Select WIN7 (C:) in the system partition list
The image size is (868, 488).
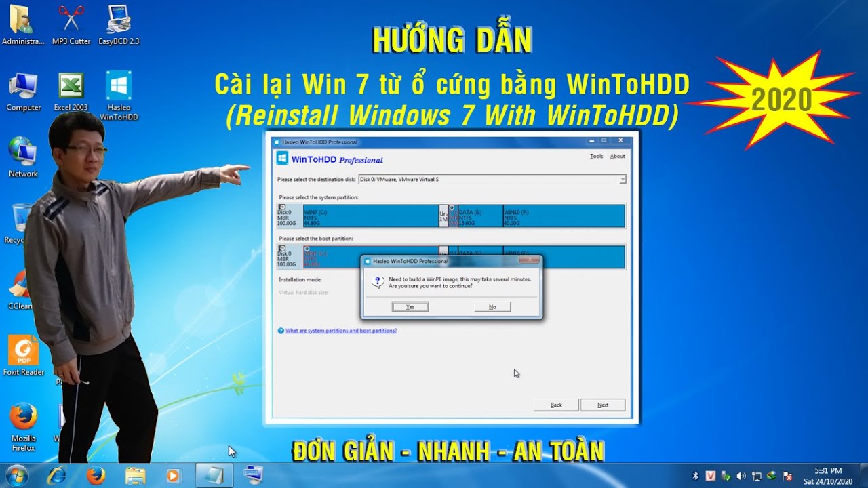click(x=371, y=216)
